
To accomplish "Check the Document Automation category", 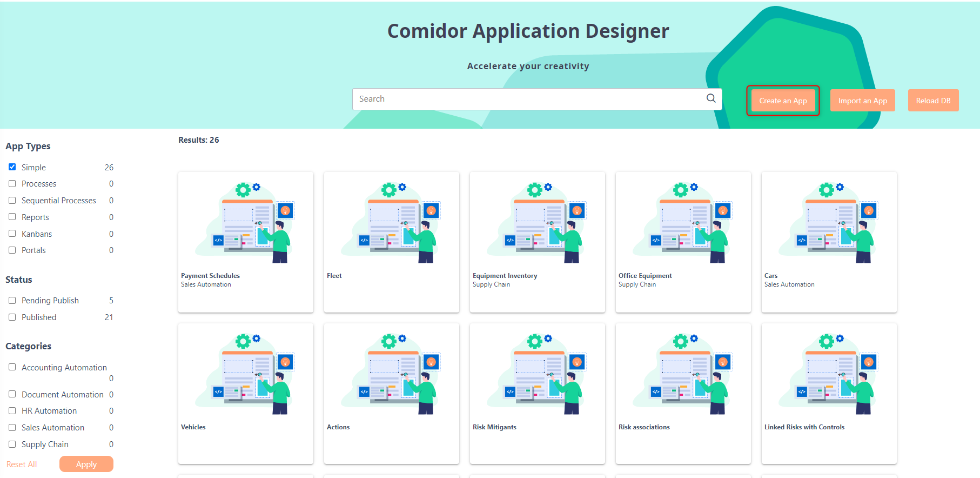I will coord(12,394).
